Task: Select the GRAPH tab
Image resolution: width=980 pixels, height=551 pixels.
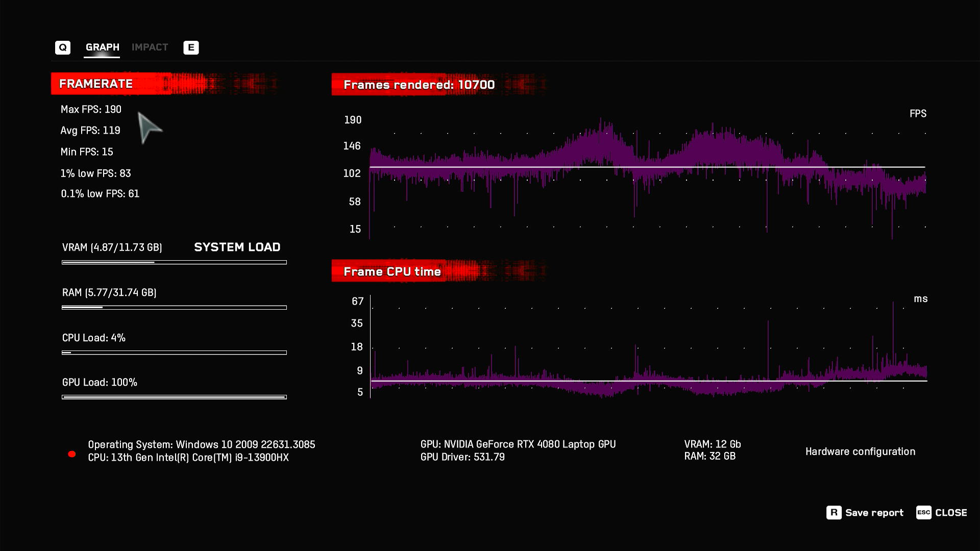Action: click(x=102, y=47)
